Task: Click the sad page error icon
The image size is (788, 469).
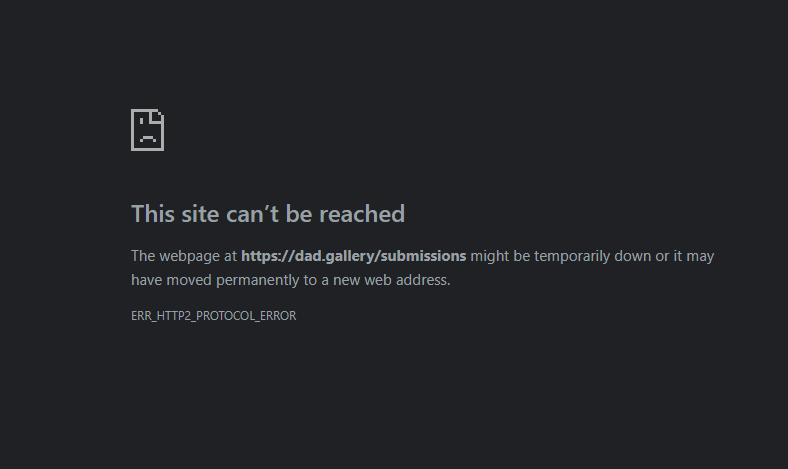Action: click(147, 130)
